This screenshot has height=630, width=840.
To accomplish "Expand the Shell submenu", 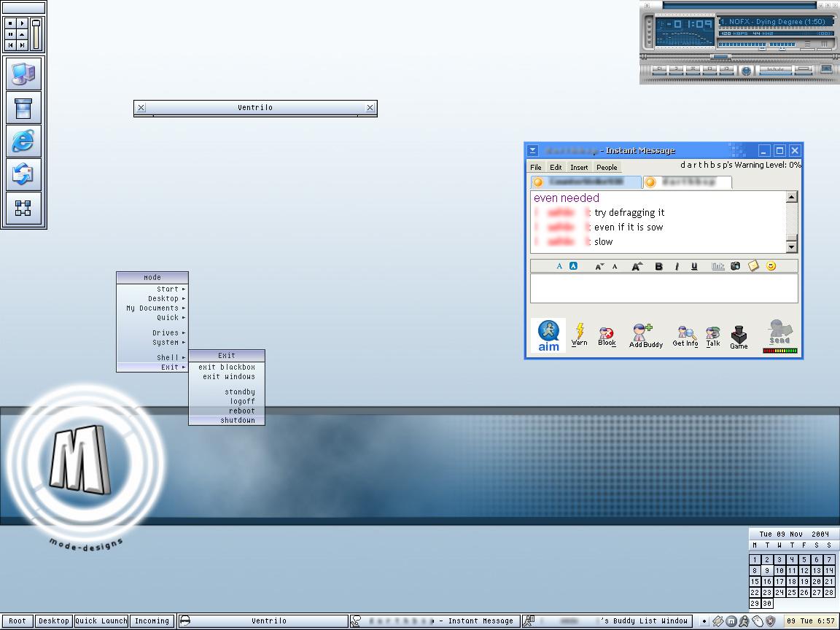I will 152,357.
